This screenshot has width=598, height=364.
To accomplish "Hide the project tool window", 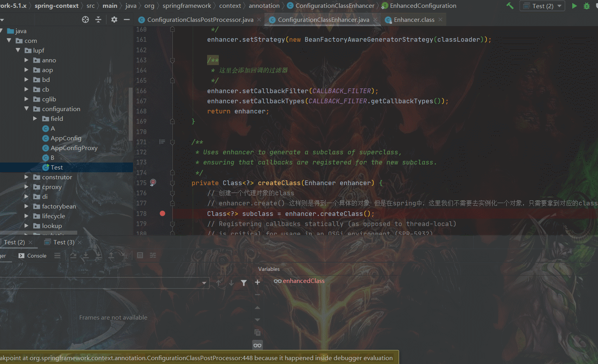I will [127, 19].
